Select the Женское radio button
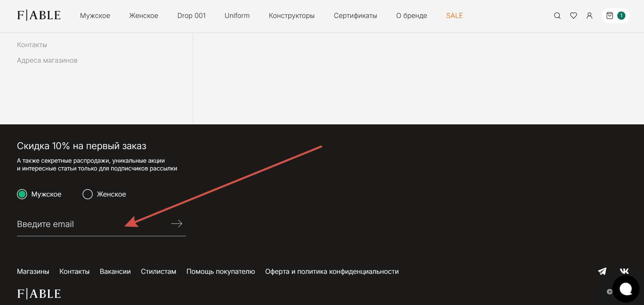The image size is (644, 305). click(x=88, y=194)
